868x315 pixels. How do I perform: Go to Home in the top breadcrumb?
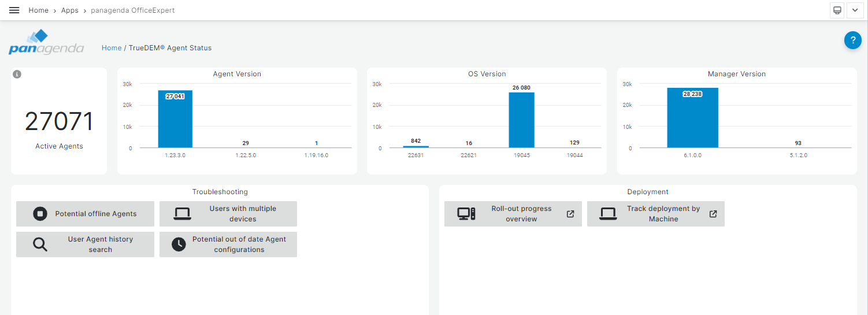pos(39,10)
